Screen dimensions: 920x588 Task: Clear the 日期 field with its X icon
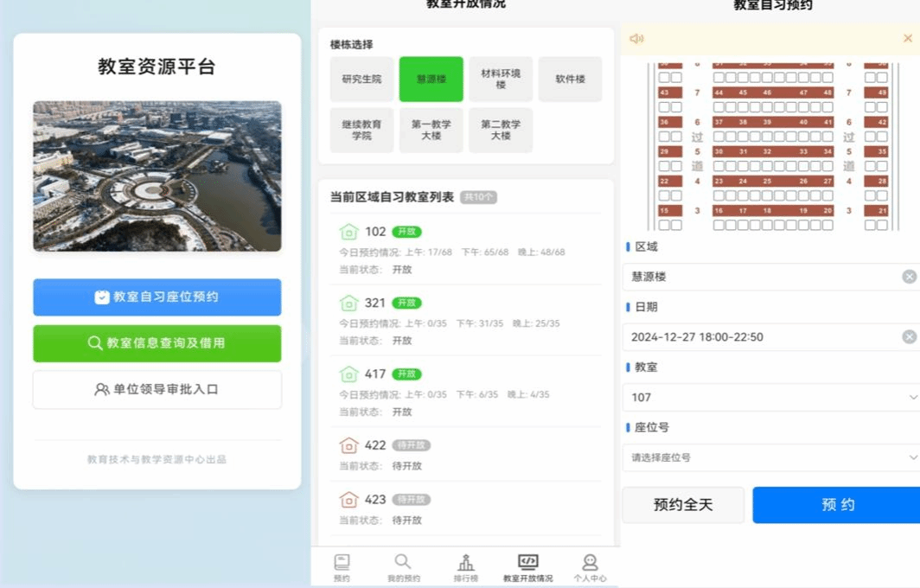(909, 337)
